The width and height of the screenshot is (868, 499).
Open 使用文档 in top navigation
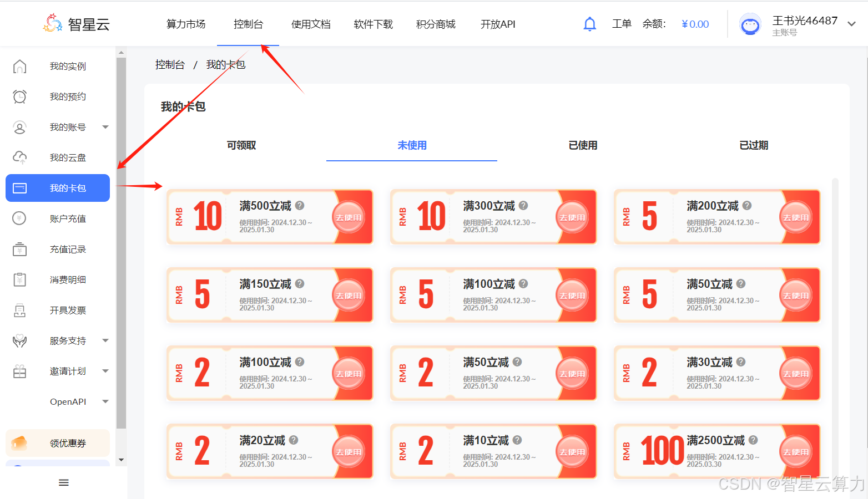pos(311,24)
